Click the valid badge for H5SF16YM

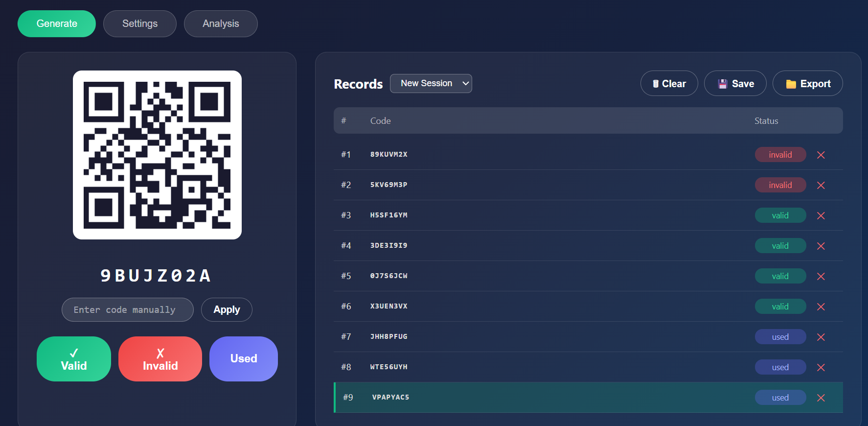(x=780, y=215)
